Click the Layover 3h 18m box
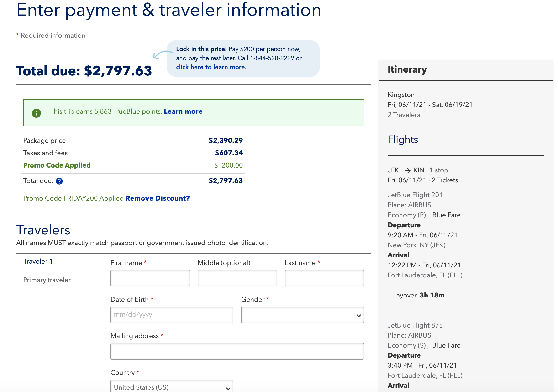This screenshot has width=558, height=392. tap(465, 296)
